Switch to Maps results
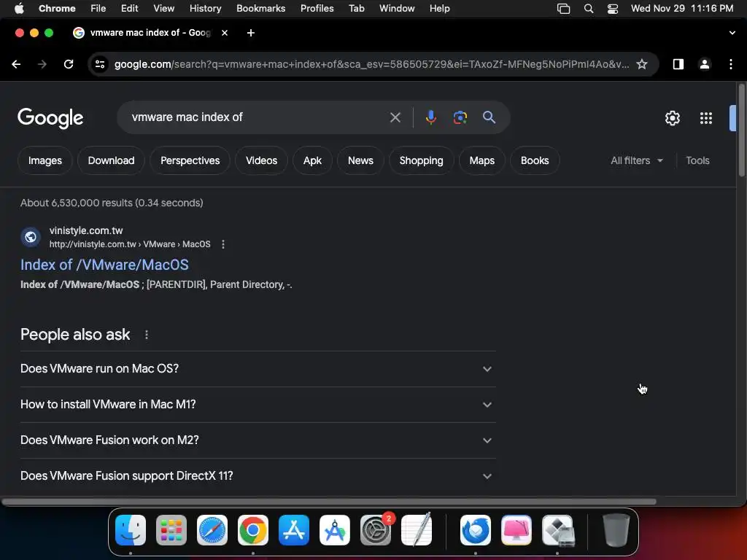The width and height of the screenshot is (747, 560). coord(481,161)
